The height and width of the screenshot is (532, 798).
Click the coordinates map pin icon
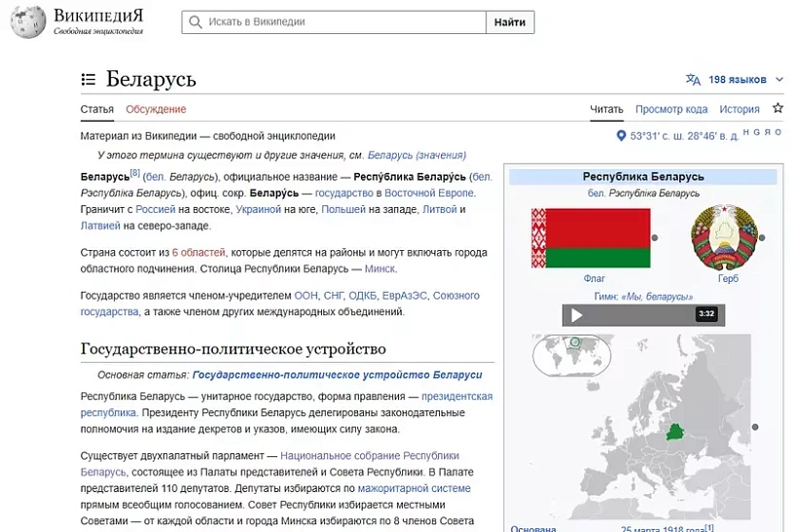coord(622,136)
